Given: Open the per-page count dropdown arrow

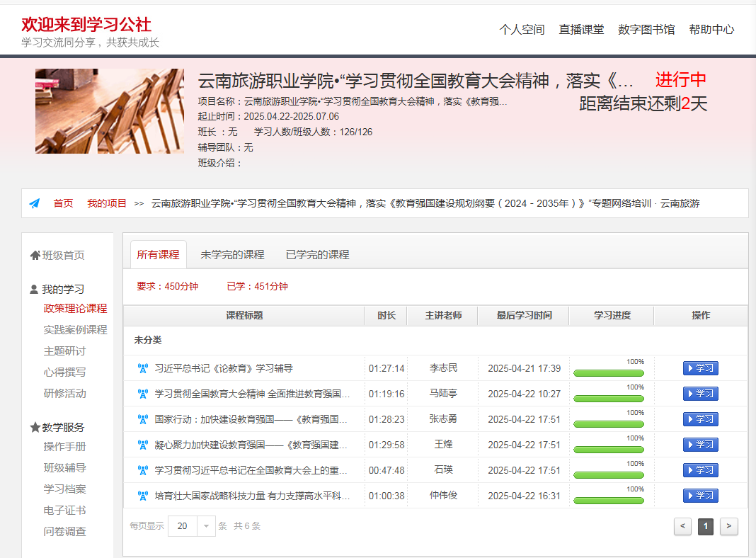Looking at the screenshot, I should tap(206, 526).
